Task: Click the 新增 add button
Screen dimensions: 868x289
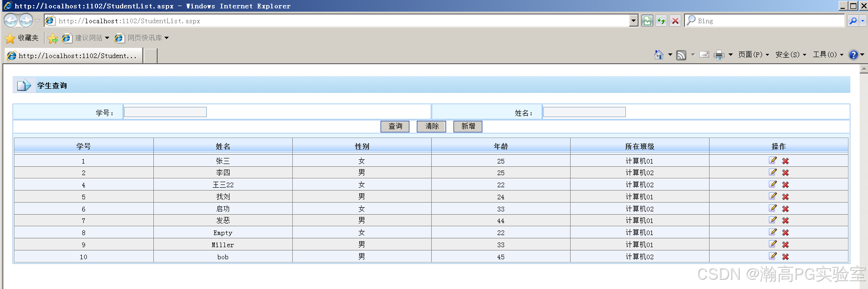Action: [467, 126]
